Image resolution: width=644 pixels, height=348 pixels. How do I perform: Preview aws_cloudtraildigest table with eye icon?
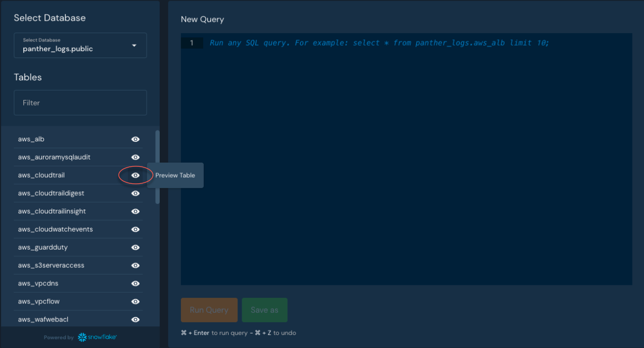click(x=135, y=193)
